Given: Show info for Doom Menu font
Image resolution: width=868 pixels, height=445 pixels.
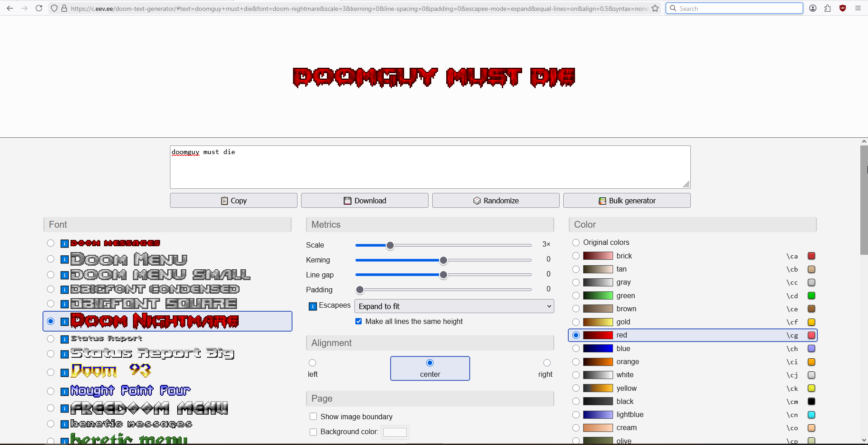Looking at the screenshot, I should [65, 259].
